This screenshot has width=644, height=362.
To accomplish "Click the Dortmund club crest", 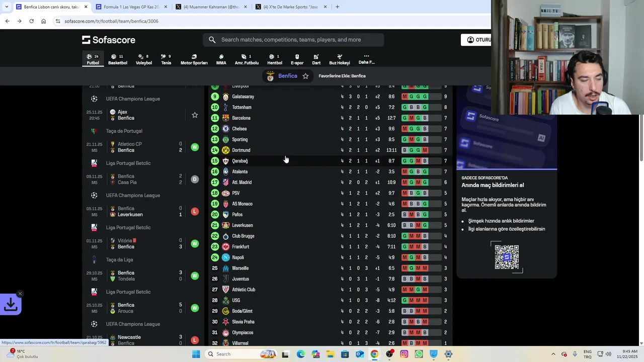I will click(x=225, y=150).
